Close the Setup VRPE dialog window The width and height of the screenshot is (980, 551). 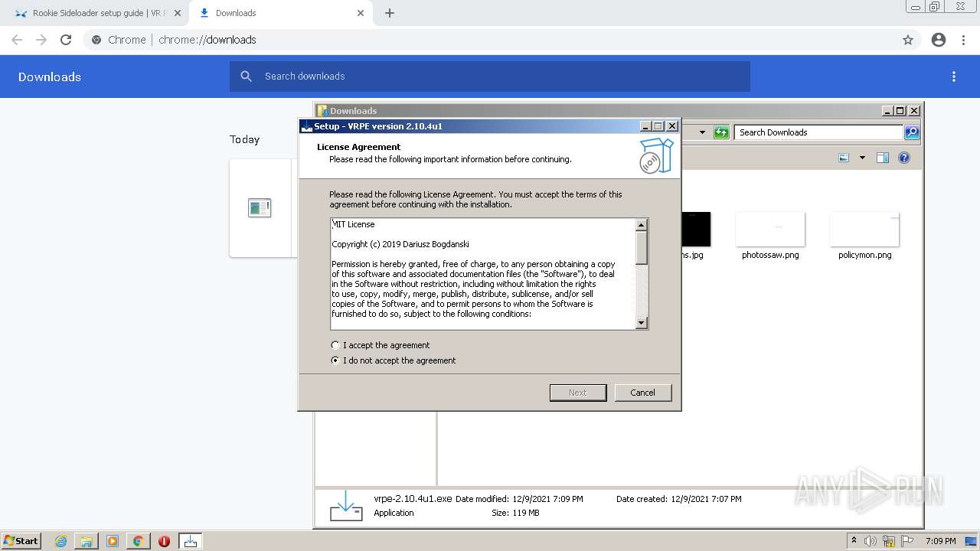click(672, 126)
